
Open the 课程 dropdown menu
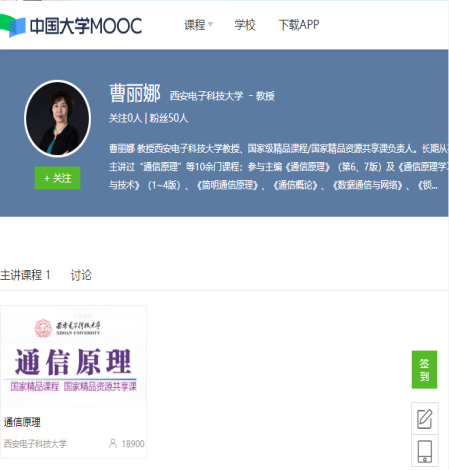198,25
